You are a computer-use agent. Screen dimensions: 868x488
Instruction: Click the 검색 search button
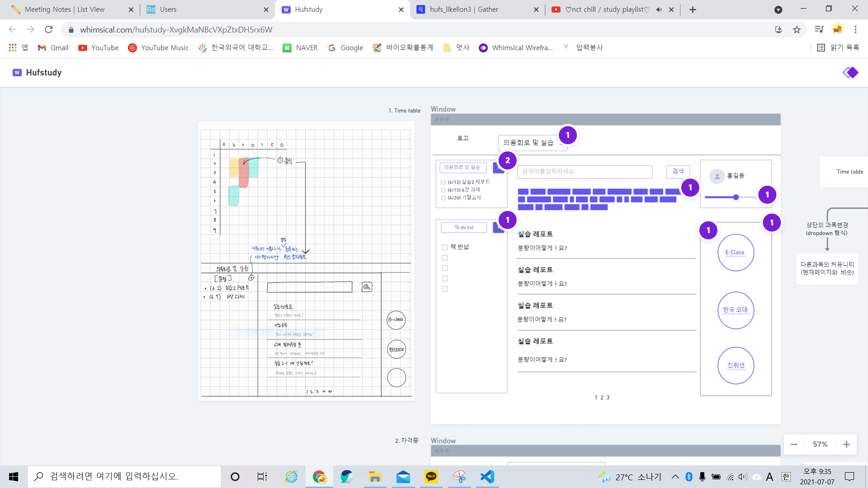click(678, 171)
